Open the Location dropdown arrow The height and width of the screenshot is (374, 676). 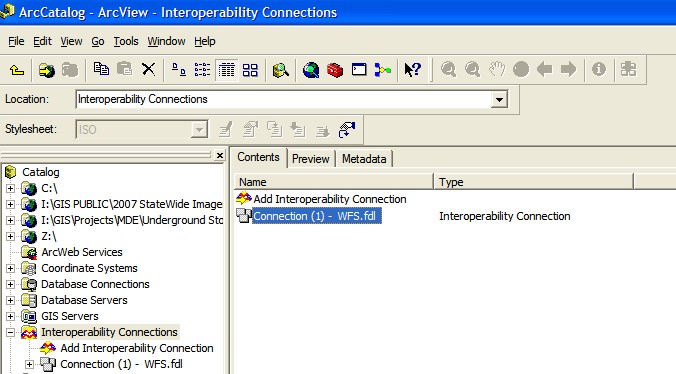point(499,100)
